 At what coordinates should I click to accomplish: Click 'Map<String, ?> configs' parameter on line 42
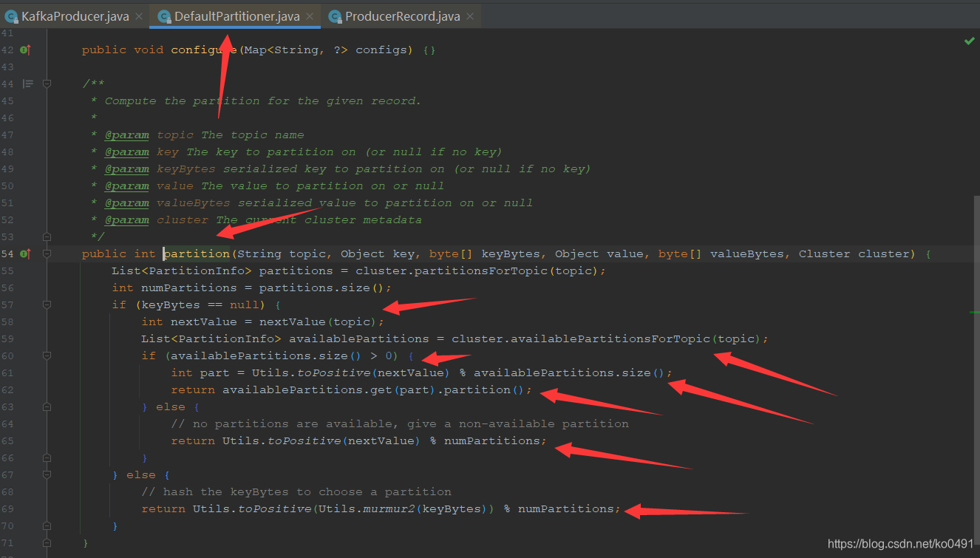[x=326, y=50]
